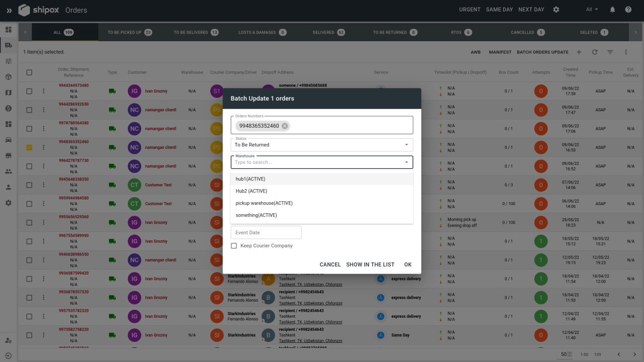The width and height of the screenshot is (644, 362).
Task: Toggle select-all checkbox in table header
Action: coord(29,72)
